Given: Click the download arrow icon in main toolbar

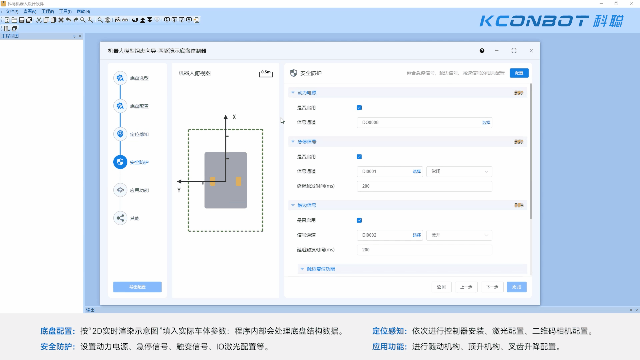Looking at the screenshot, I should click(150, 20).
